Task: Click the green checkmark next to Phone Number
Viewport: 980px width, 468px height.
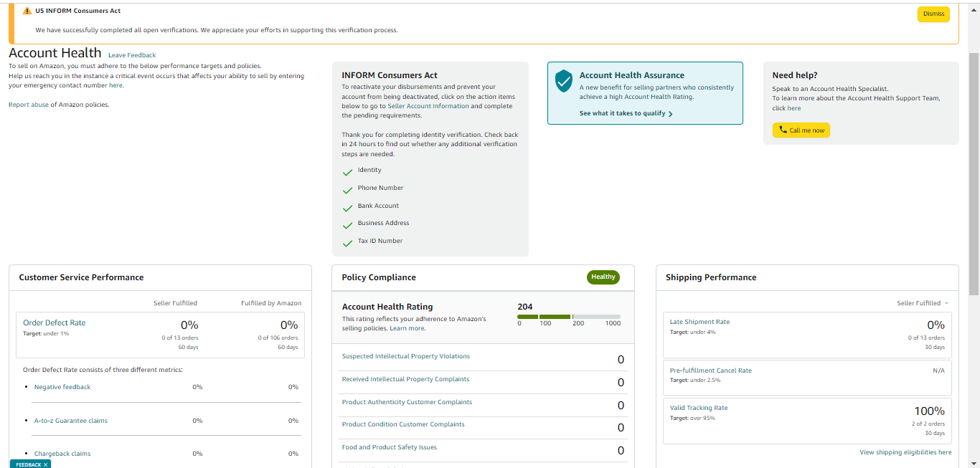Action: (348, 190)
